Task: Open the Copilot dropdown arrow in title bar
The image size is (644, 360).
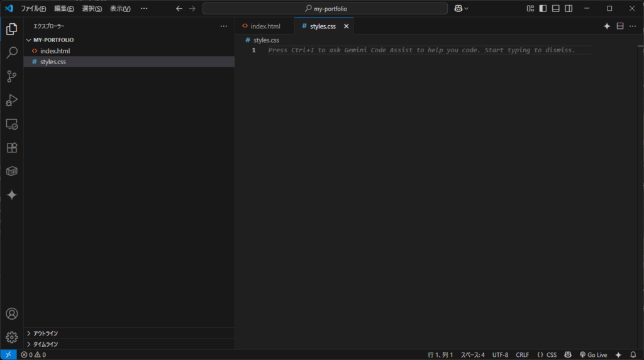Action: pos(466,8)
